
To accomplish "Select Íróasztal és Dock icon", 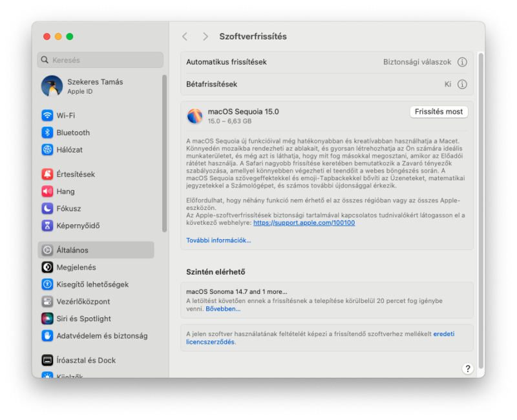I will [47, 360].
